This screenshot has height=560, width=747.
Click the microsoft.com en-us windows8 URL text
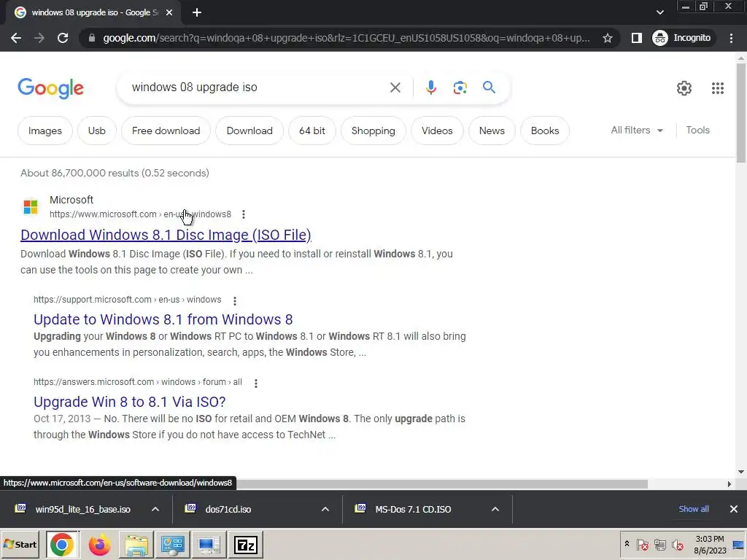point(140,214)
